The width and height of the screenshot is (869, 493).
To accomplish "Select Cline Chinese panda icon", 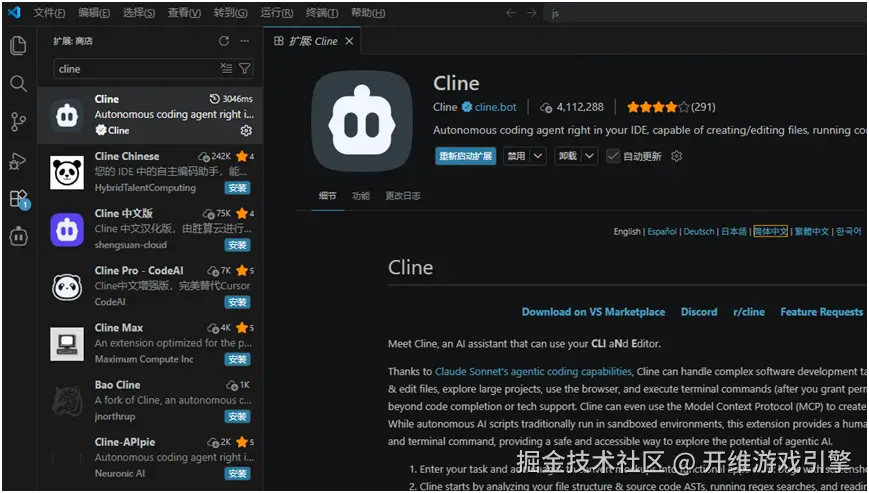I will click(x=67, y=172).
